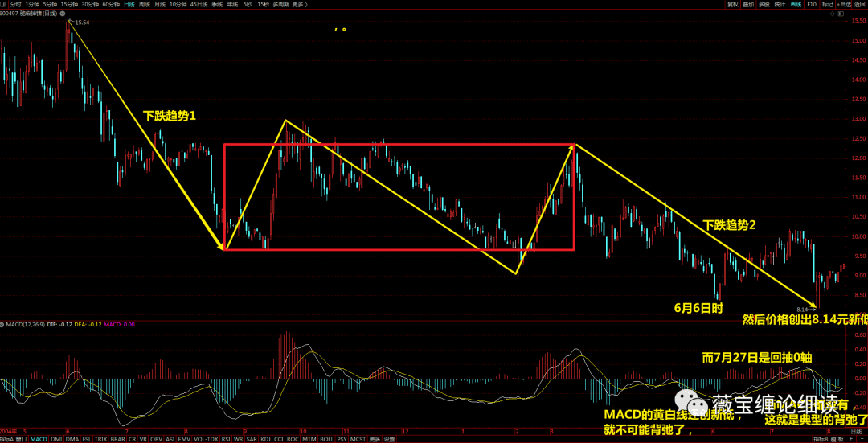This screenshot has width=868, height=443.
Task: Click the diamond icon above price axis
Action: 833,14
